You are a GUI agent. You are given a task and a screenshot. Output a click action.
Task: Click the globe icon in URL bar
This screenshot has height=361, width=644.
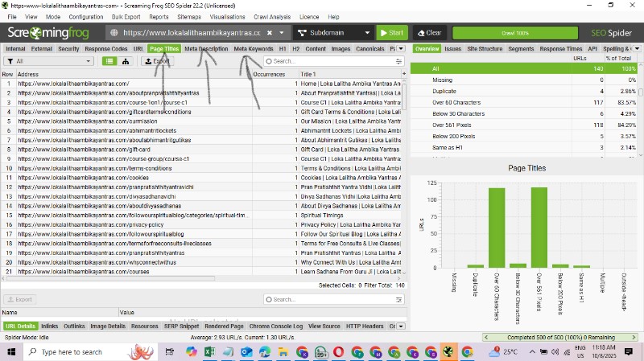click(x=114, y=33)
